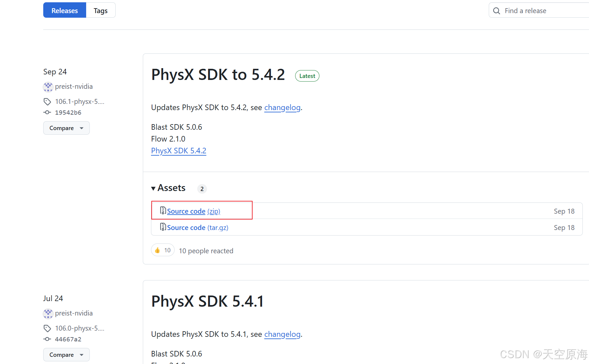This screenshot has width=589, height=364.
Task: Open preist-nvidia profile for Jul 24 release
Action: click(x=74, y=313)
